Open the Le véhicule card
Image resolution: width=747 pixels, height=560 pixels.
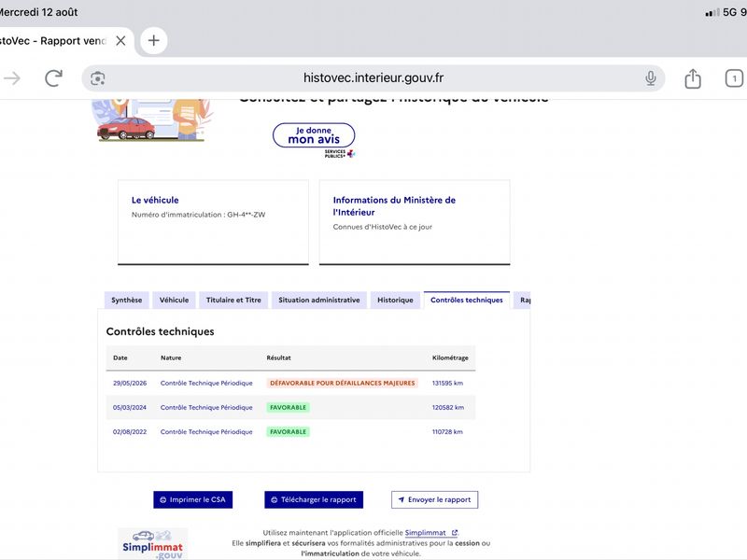pyautogui.click(x=213, y=222)
